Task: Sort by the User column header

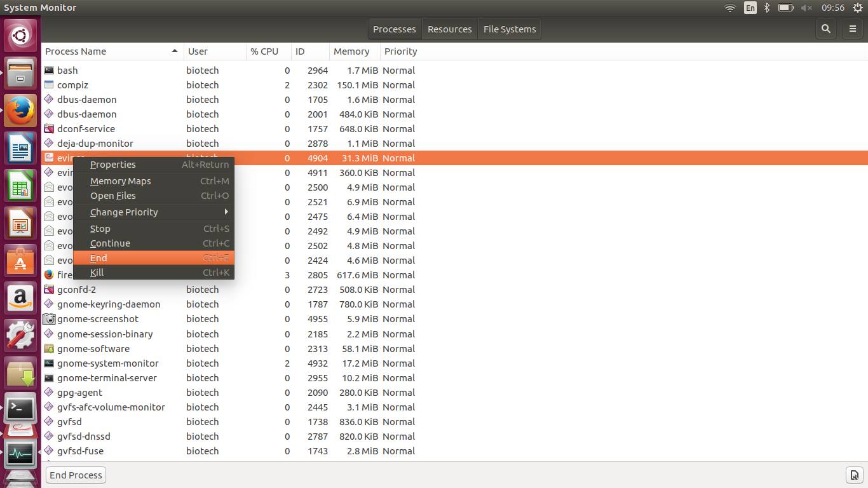Action: pos(215,51)
